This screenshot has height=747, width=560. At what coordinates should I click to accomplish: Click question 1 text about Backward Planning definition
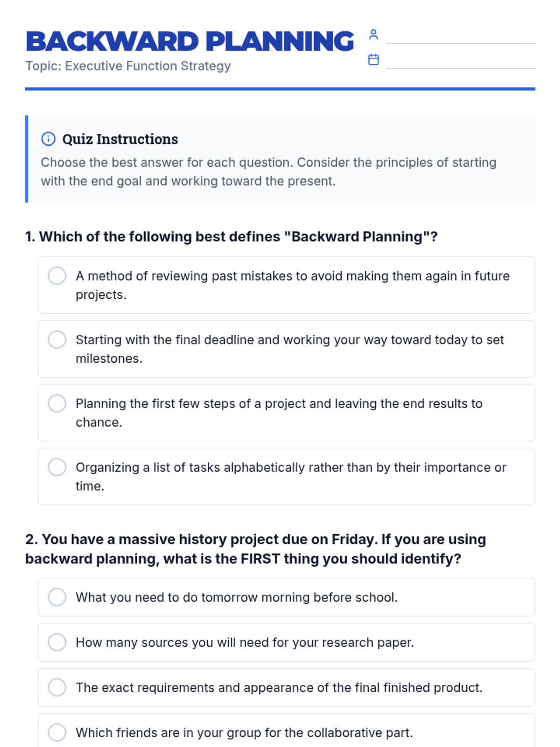click(231, 237)
